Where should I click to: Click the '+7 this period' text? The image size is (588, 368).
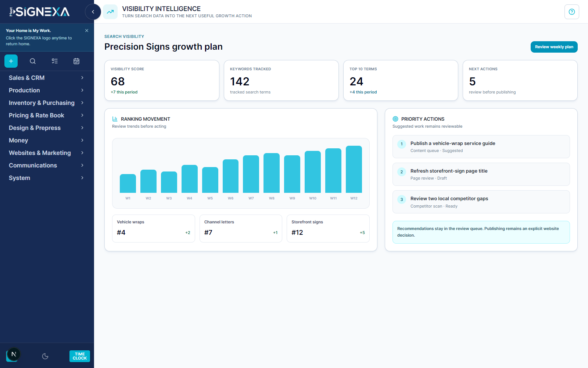pos(124,92)
